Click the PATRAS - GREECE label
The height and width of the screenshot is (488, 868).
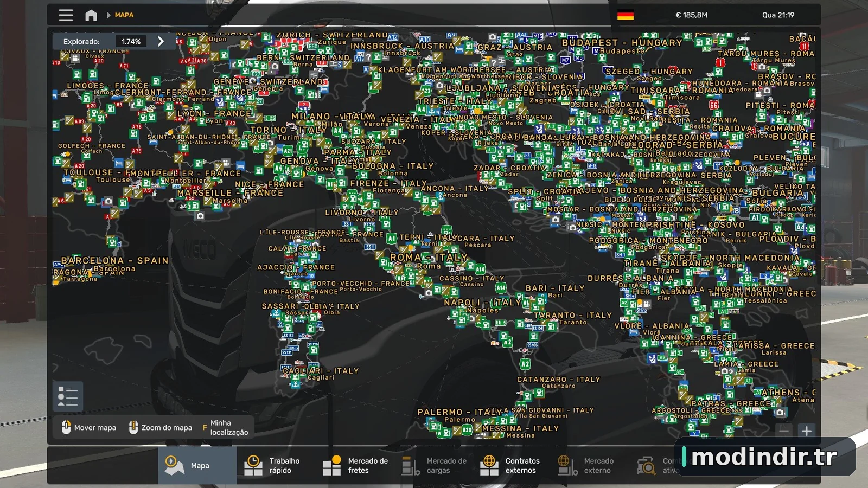coord(731,403)
